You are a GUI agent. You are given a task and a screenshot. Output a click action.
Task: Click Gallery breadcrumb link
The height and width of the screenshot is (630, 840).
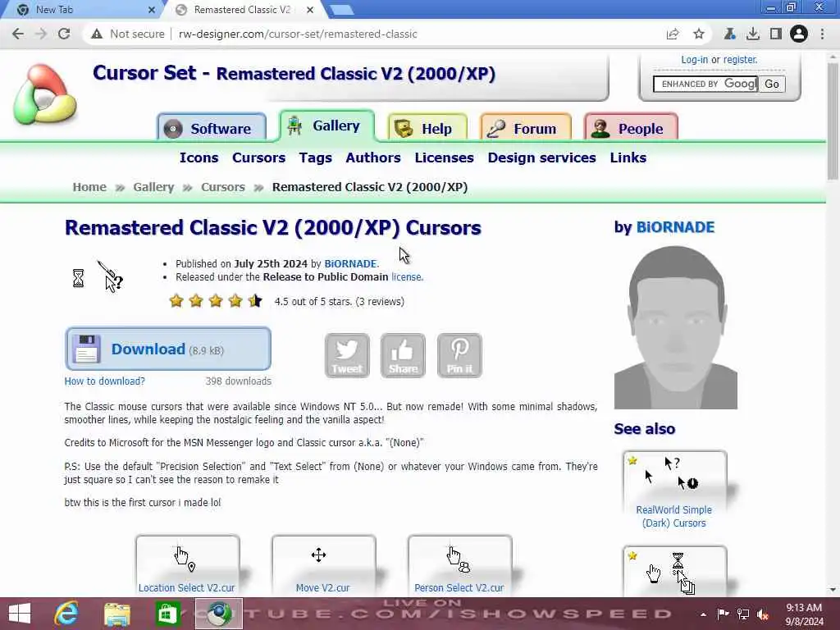[x=153, y=187]
